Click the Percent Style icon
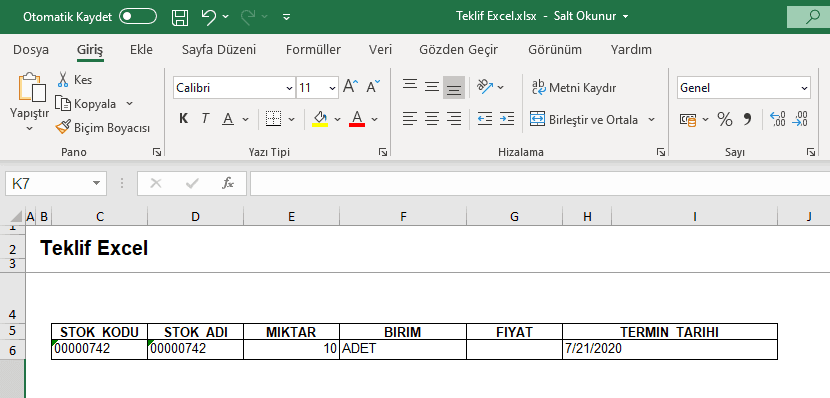This screenshot has width=830, height=398. click(725, 120)
